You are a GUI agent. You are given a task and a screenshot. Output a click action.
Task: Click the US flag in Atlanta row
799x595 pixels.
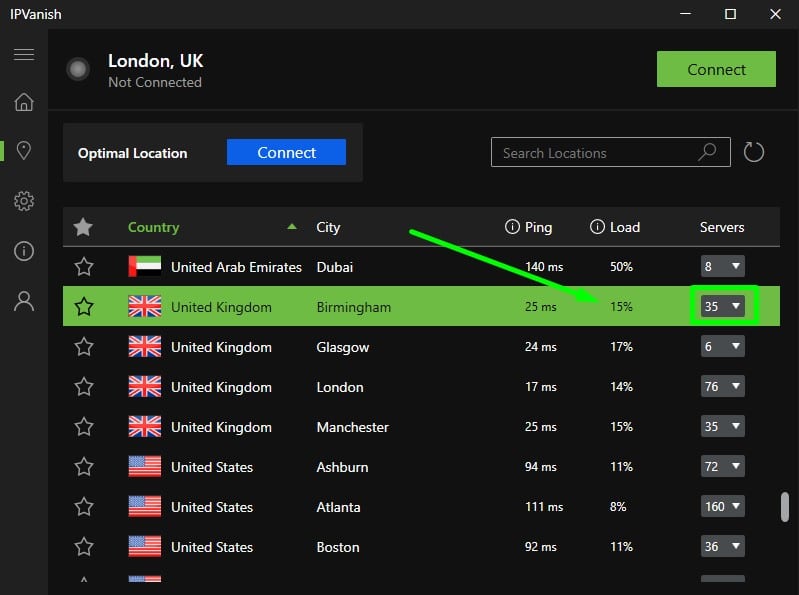tap(145, 506)
